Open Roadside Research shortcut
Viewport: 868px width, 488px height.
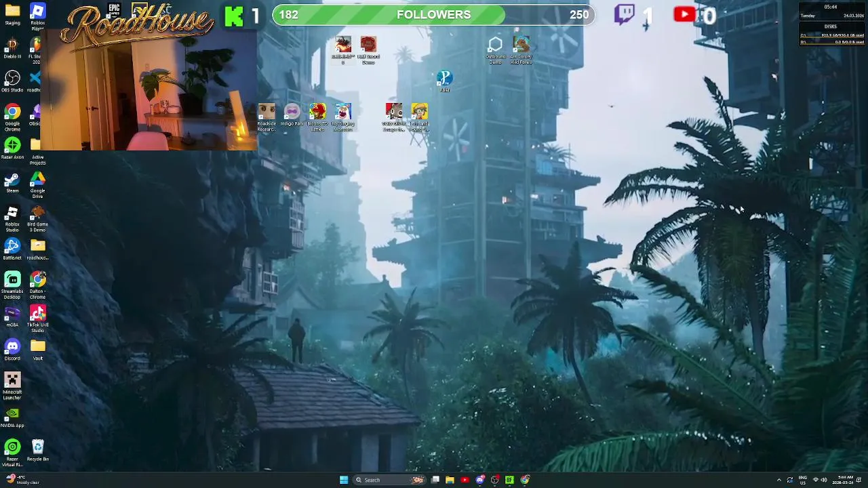coord(267,117)
